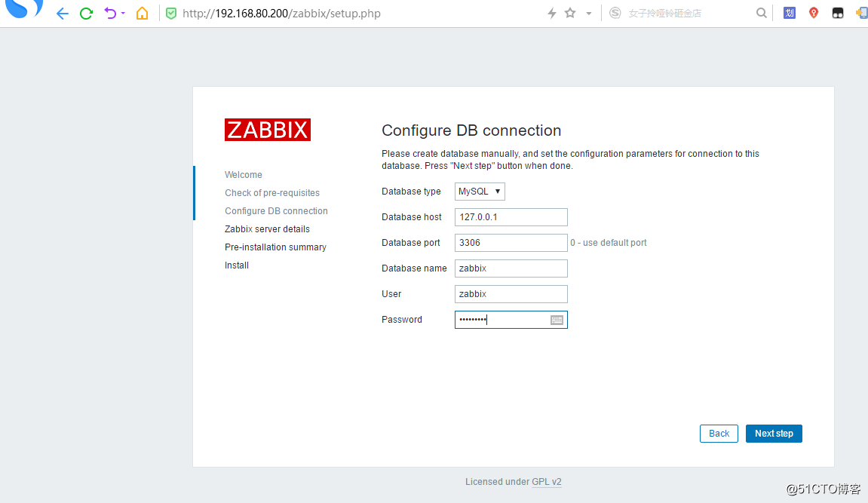Click the green shield icon in address bar

click(167, 13)
